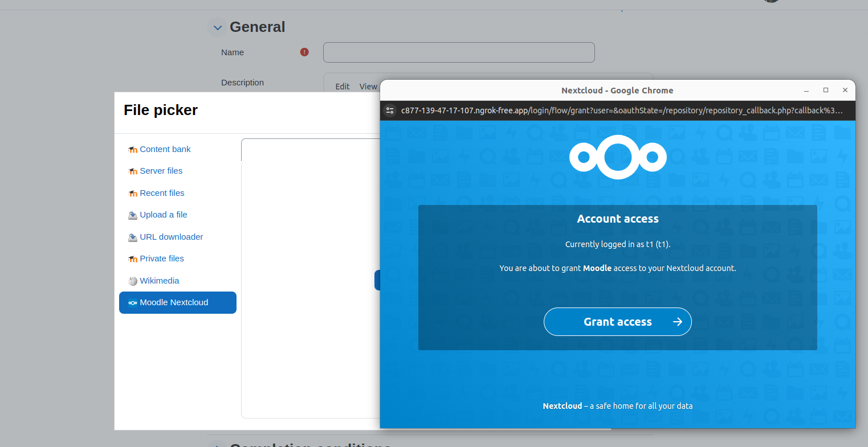Open Server files in File picker
868x447 pixels.
pos(161,171)
